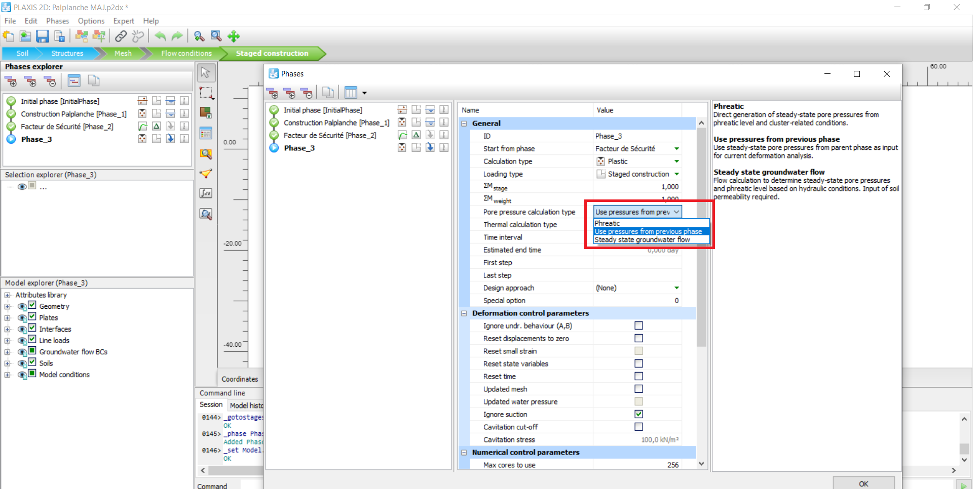Viewport: 980px width, 489px height.
Task: Select Steady state groundwater flow from the dropdown
Action: click(x=644, y=239)
